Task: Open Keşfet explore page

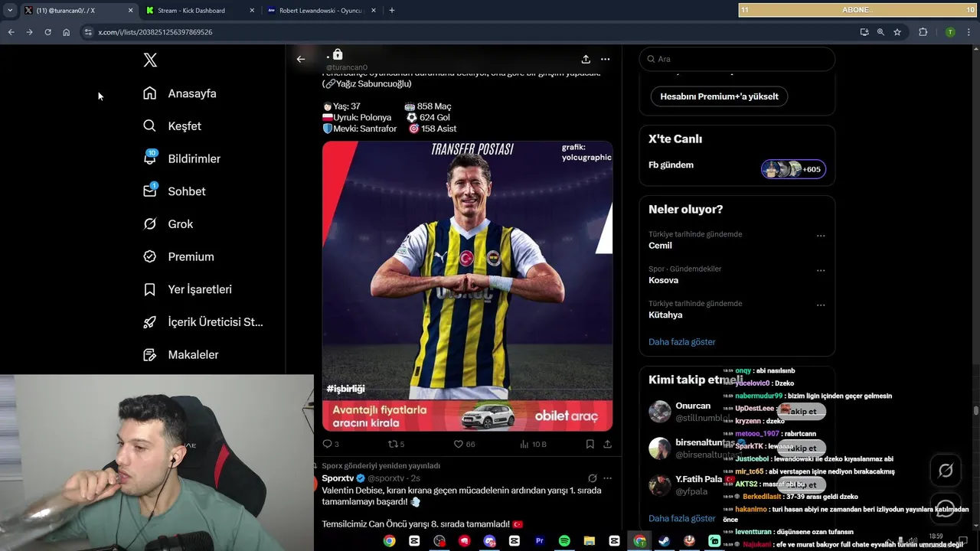Action: (x=172, y=126)
